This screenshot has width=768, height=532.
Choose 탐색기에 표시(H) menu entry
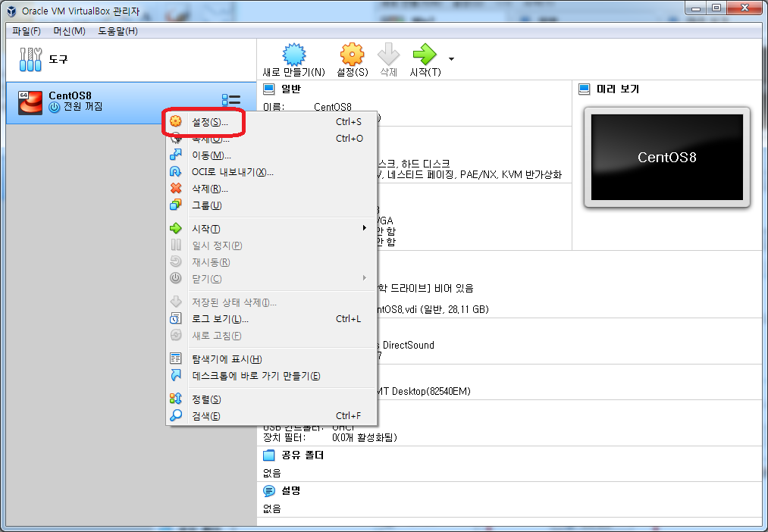(271, 358)
